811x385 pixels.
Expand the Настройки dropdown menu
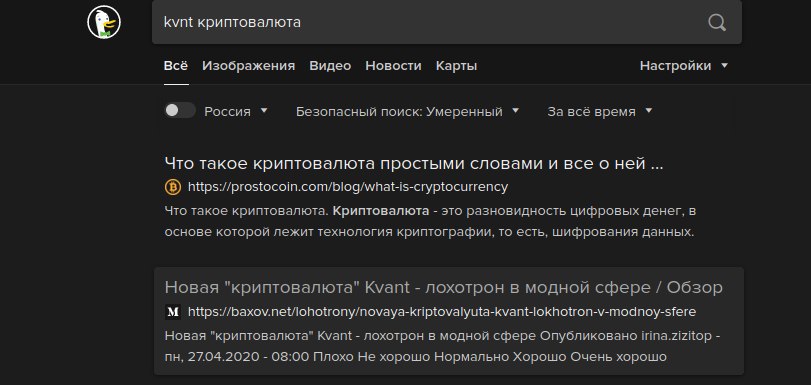[684, 66]
